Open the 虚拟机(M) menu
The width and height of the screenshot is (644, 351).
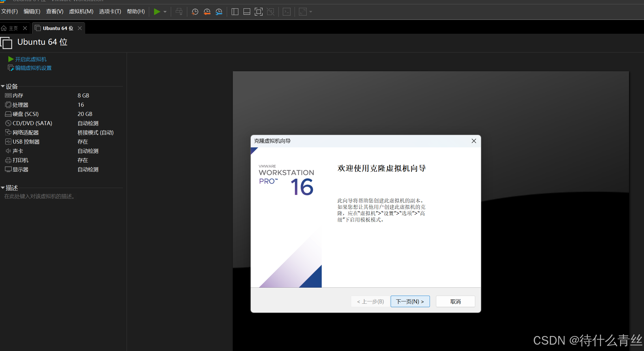(x=81, y=12)
